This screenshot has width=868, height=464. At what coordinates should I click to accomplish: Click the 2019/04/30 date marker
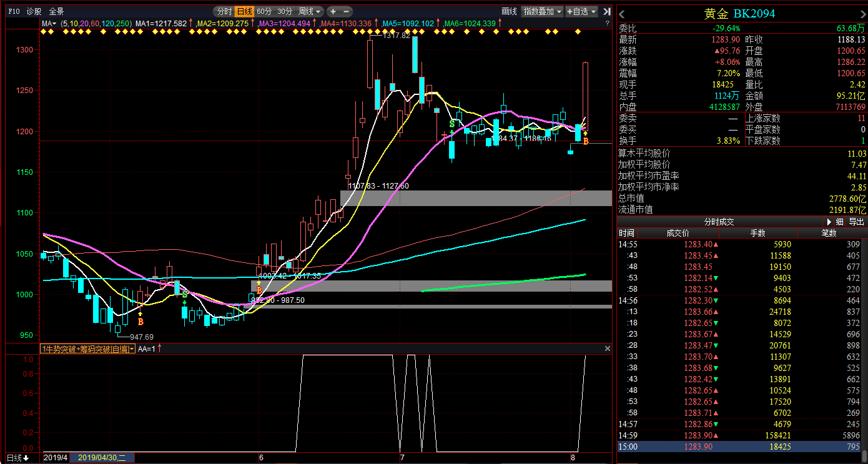tap(102, 458)
